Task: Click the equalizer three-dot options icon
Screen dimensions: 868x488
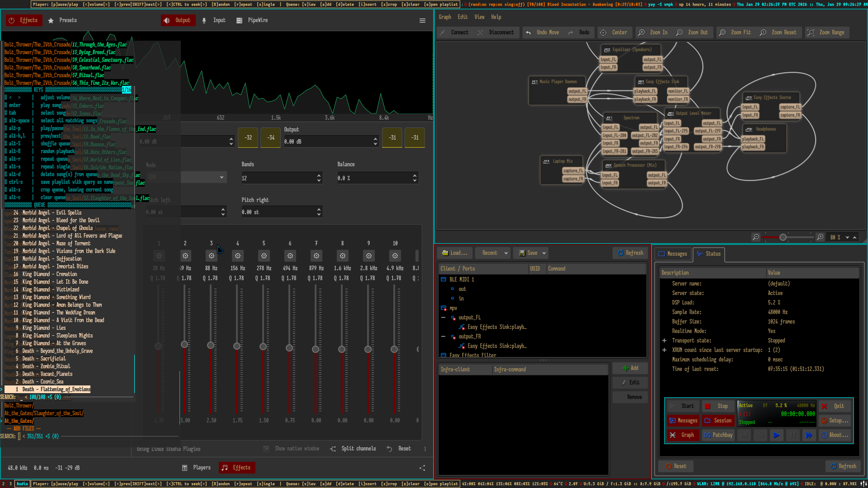Action: pyautogui.click(x=425, y=449)
